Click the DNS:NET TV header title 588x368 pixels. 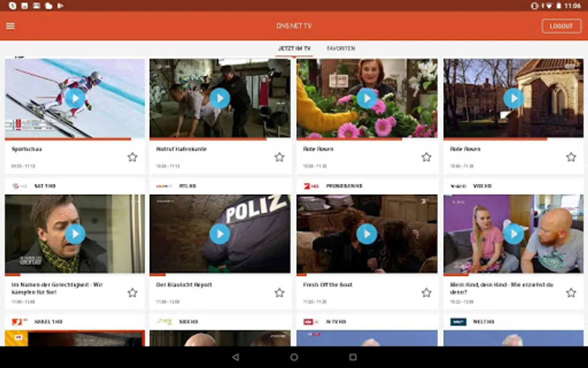294,26
